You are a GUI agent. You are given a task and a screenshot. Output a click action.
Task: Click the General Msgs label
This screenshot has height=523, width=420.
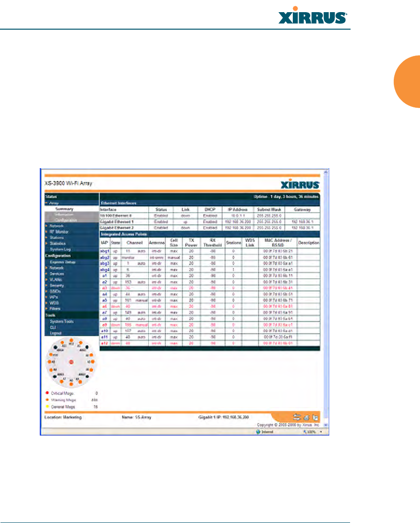click(63, 407)
